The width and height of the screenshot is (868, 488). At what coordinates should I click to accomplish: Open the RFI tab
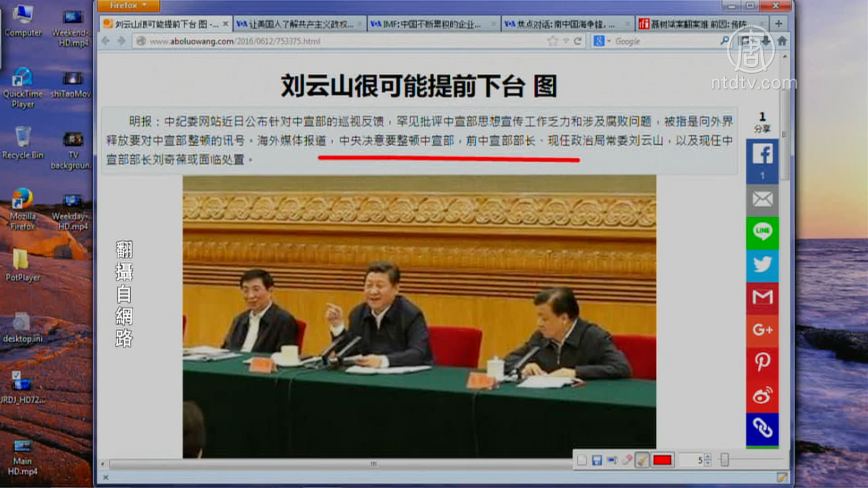pos(699,24)
